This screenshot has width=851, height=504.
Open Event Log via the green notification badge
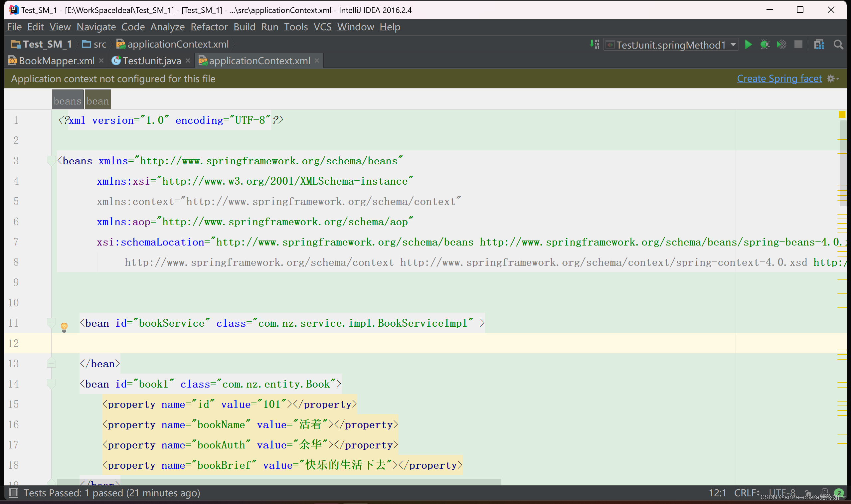[839, 493]
